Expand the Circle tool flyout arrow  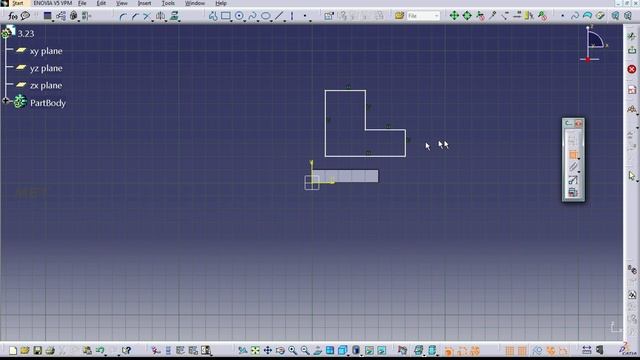click(x=245, y=20)
